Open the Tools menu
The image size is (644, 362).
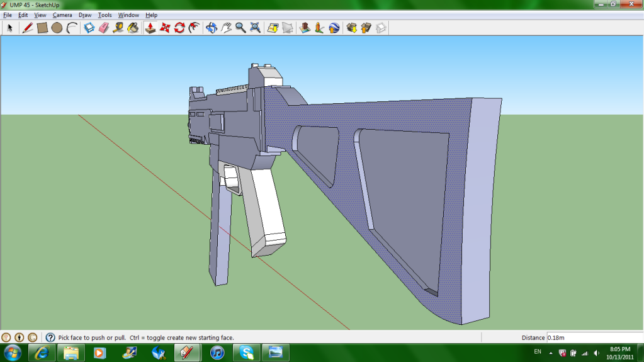click(105, 15)
